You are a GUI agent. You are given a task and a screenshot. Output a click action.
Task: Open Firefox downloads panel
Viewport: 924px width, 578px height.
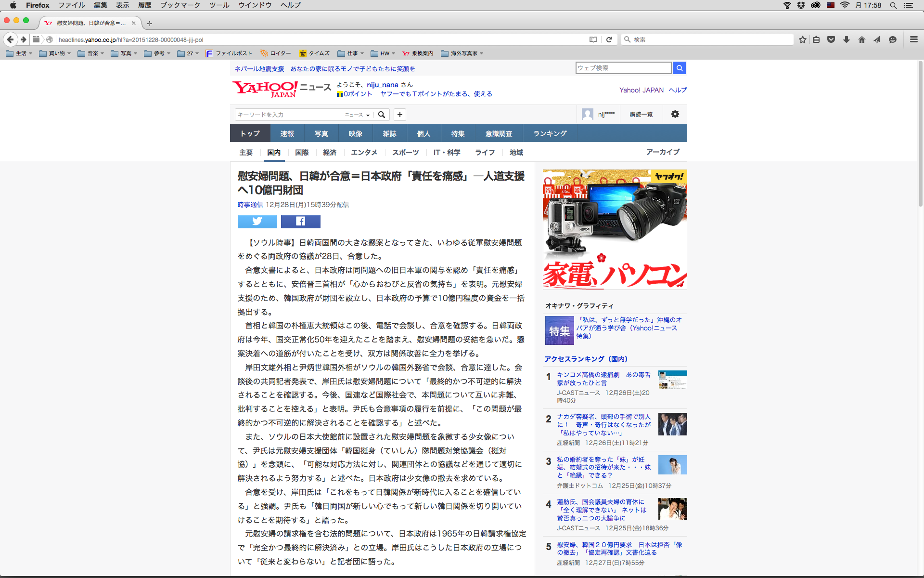coord(847,39)
